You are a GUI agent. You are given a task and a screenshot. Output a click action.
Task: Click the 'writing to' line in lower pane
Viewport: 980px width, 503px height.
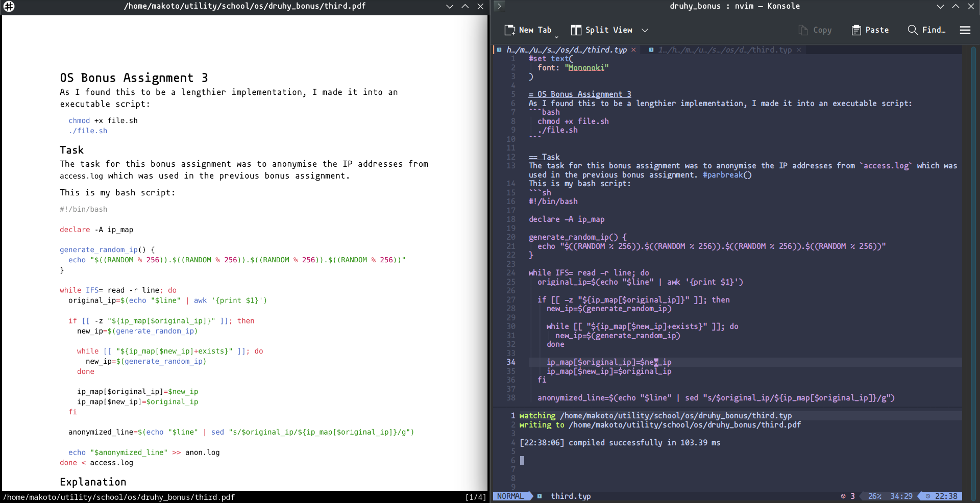(660, 425)
